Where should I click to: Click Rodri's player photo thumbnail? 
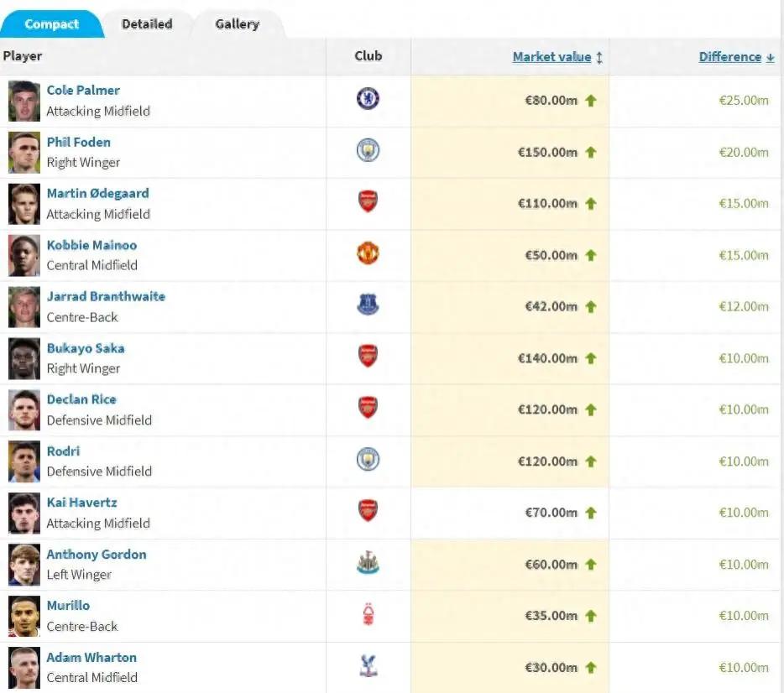tap(24, 461)
